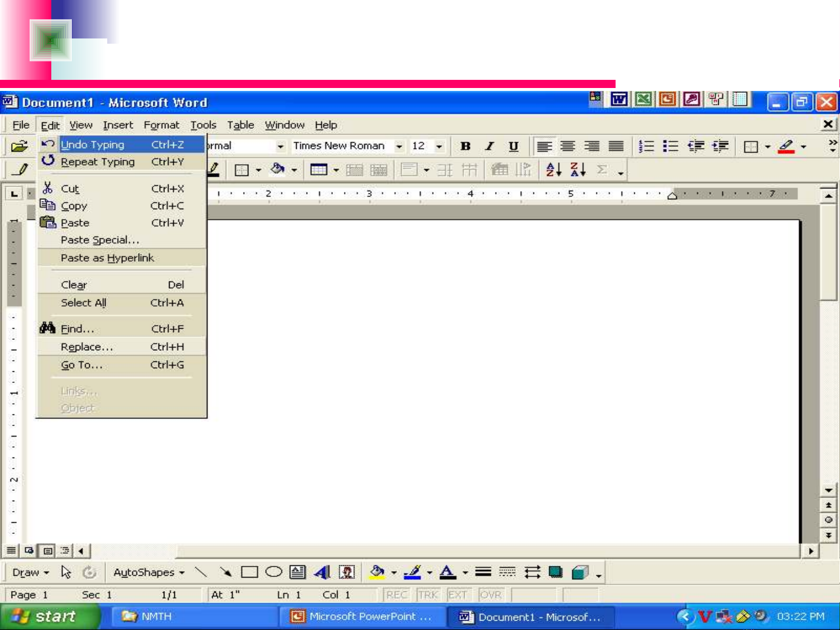Image resolution: width=840 pixels, height=630 pixels.
Task: Select the Text Box drawing tool
Action: 297,572
